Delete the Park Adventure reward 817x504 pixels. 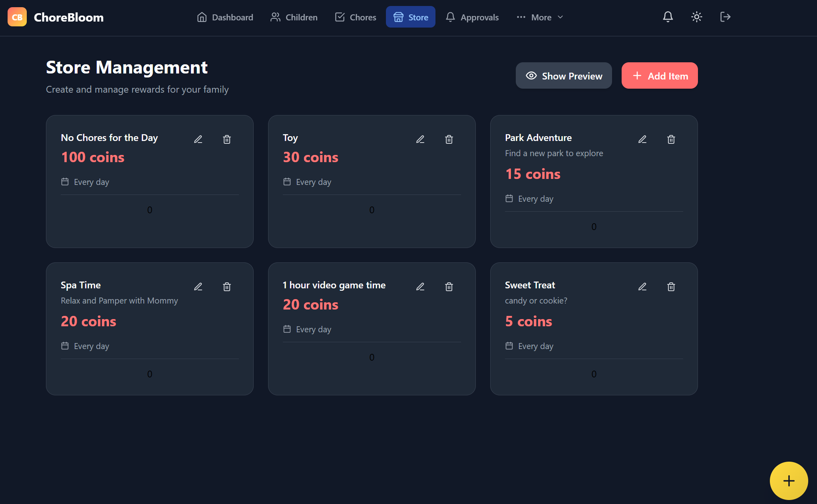pos(671,139)
